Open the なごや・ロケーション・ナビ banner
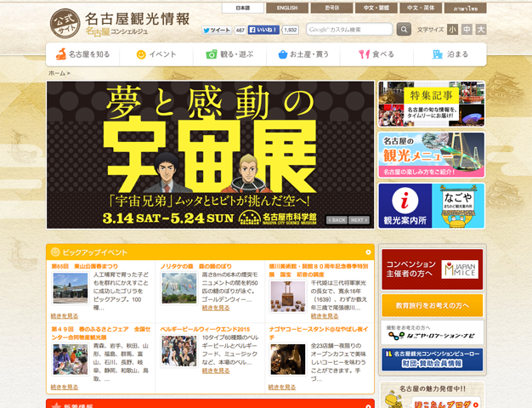This screenshot has width=532, height=408. click(433, 332)
